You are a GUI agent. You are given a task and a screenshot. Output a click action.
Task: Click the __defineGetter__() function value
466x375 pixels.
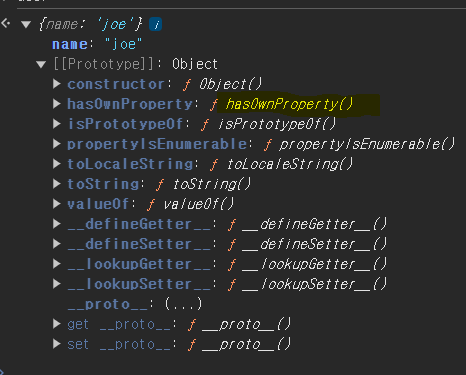click(314, 224)
